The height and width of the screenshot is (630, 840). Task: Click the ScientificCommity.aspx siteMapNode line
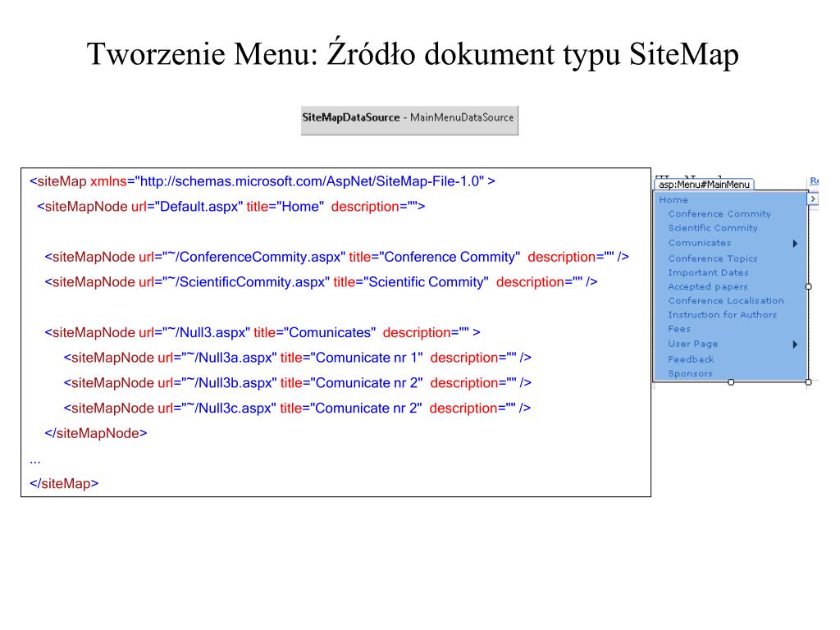321,282
